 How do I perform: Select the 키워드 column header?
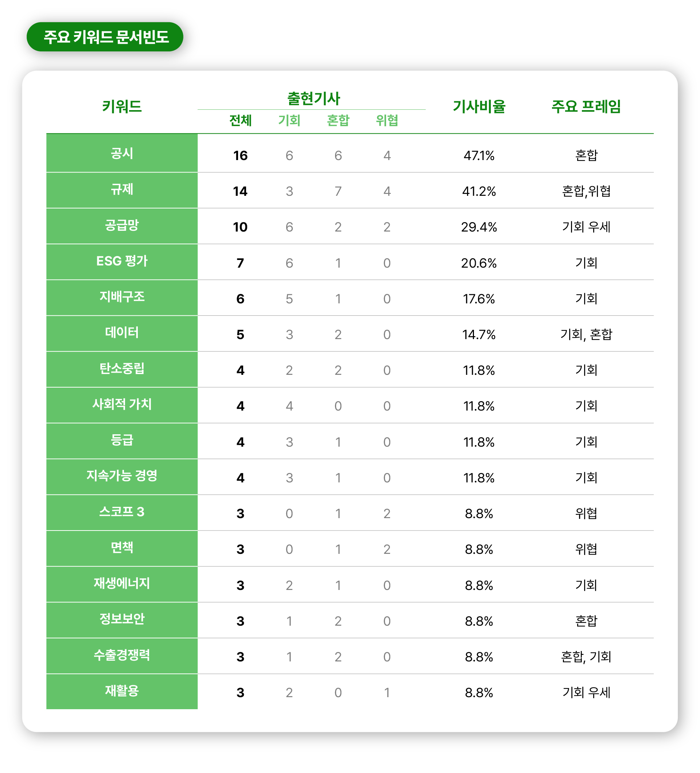tap(122, 106)
